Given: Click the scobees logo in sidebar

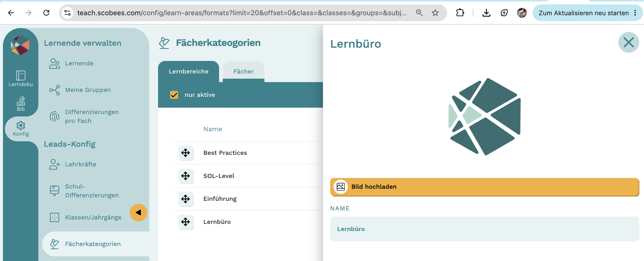Looking at the screenshot, I should (x=20, y=45).
